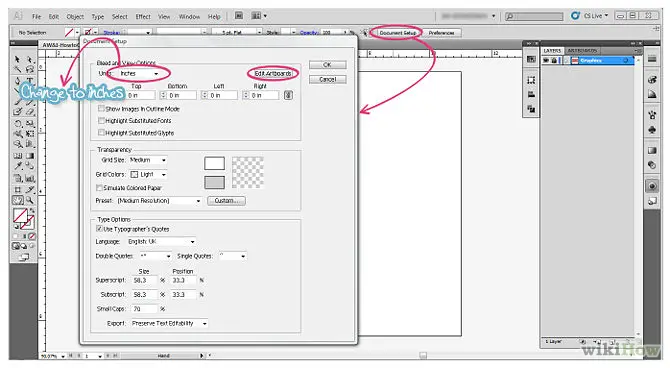The image size is (670, 368).
Task: Select the Width tool
Action: point(18,134)
